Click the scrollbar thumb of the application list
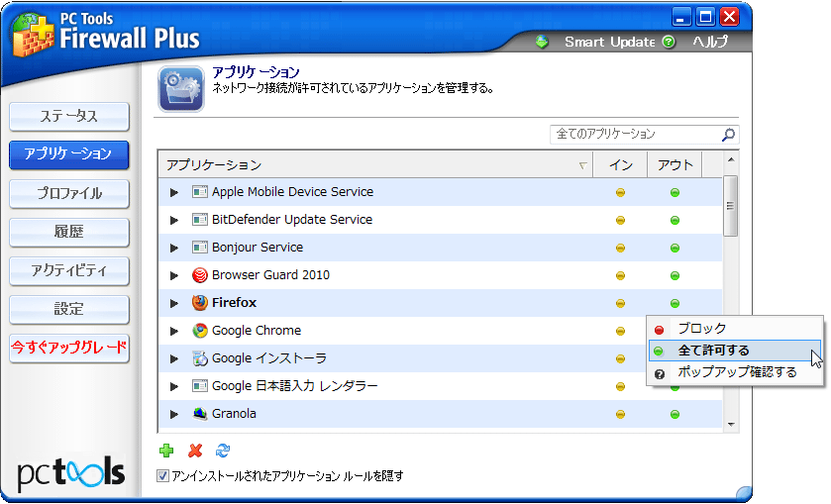The width and height of the screenshot is (831, 504). coord(730,206)
